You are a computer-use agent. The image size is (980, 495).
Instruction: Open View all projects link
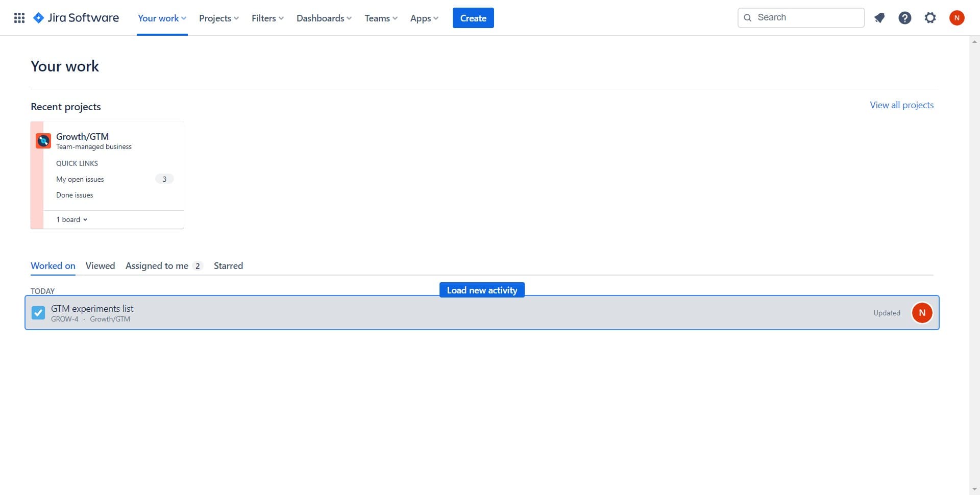tap(901, 105)
